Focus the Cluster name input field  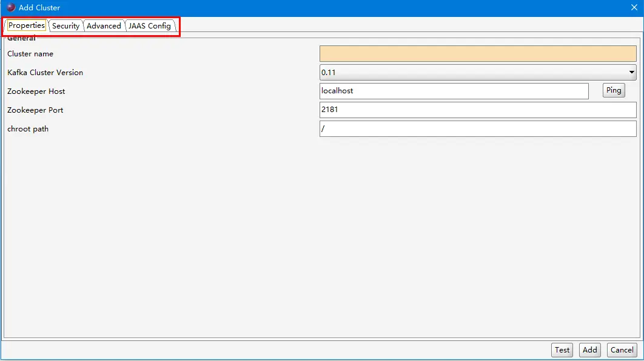(x=478, y=54)
